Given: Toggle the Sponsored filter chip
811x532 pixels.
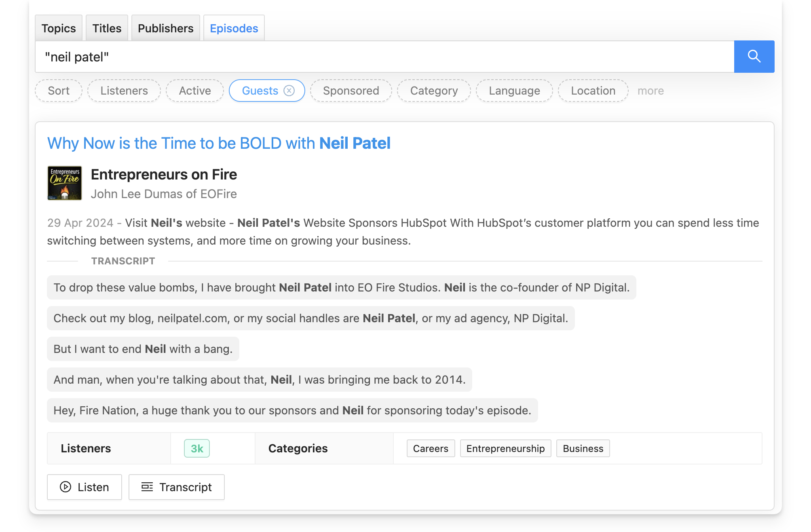Looking at the screenshot, I should [350, 91].
